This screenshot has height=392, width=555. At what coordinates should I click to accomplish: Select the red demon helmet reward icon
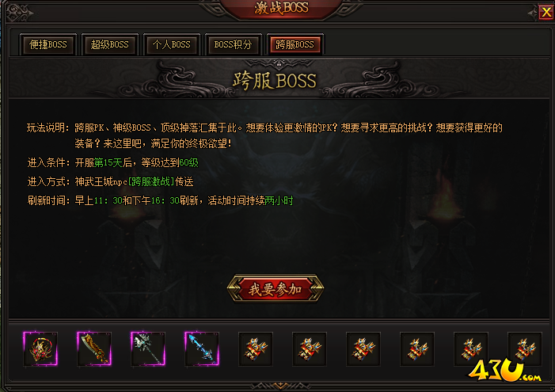(40, 348)
